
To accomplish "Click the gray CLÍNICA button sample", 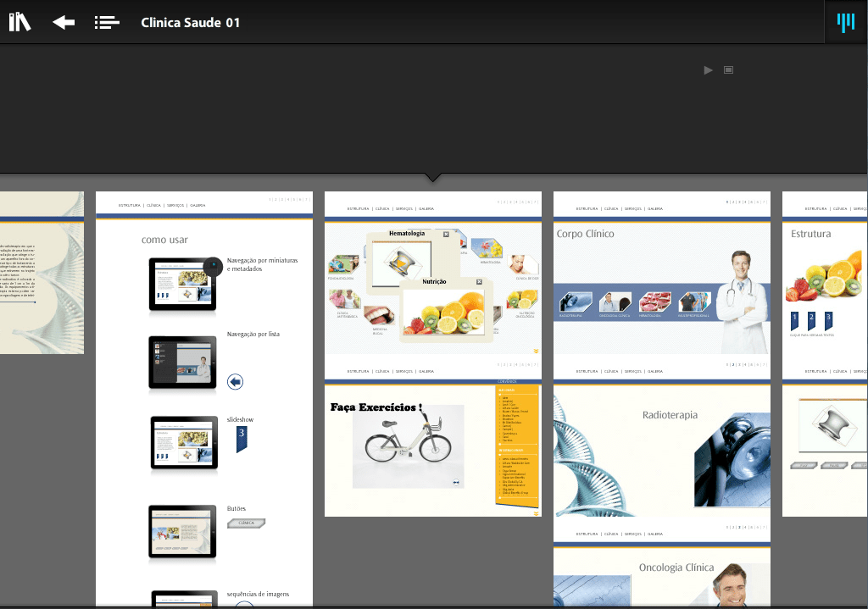I will click(x=247, y=523).
